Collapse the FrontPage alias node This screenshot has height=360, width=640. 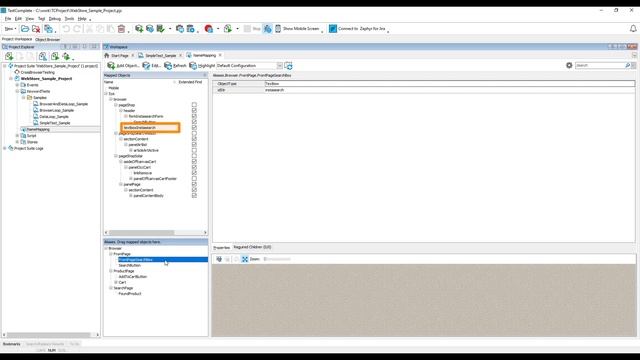click(111, 254)
